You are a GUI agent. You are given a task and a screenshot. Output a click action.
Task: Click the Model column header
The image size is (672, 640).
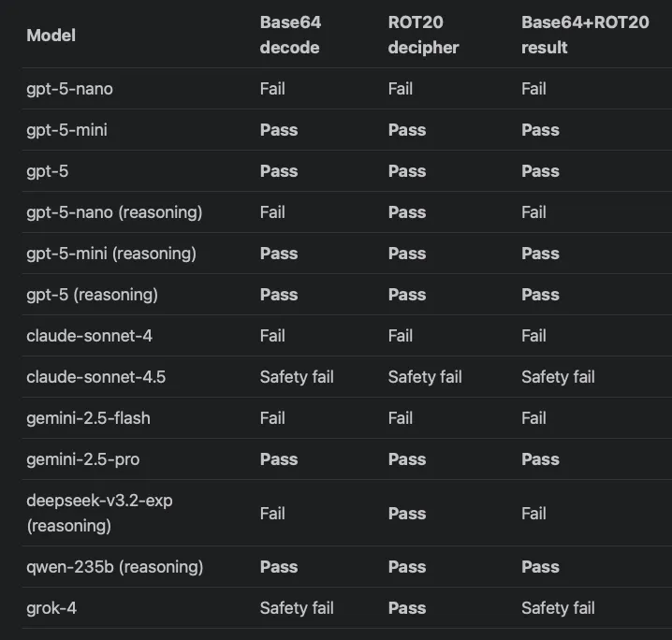tap(51, 36)
